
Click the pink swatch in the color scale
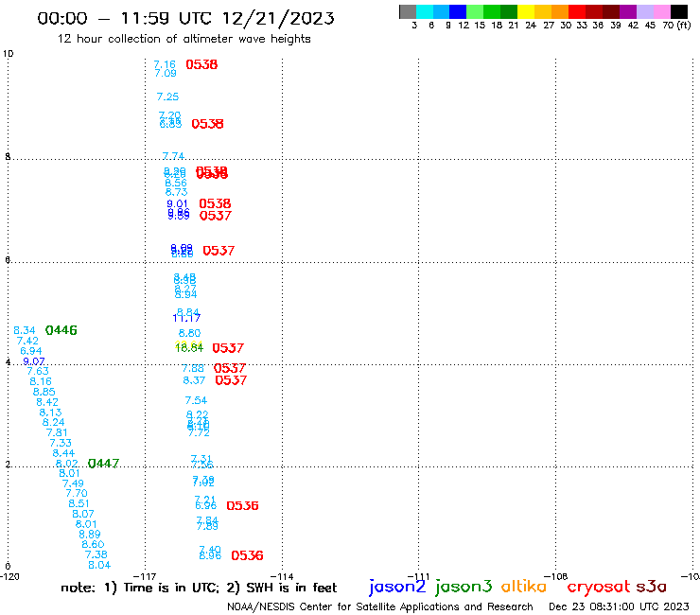coord(662,11)
